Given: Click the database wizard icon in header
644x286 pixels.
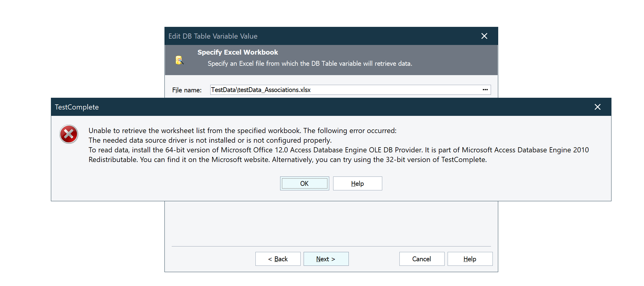Looking at the screenshot, I should (180, 60).
